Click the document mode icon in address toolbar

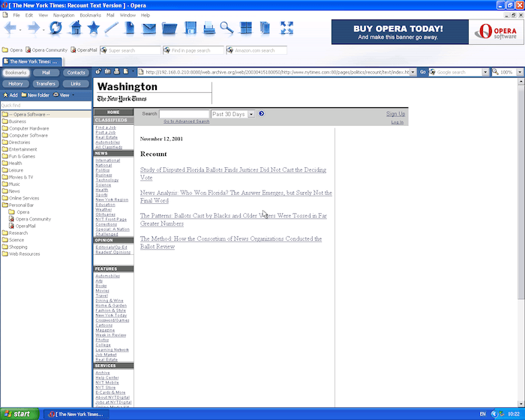click(x=125, y=71)
